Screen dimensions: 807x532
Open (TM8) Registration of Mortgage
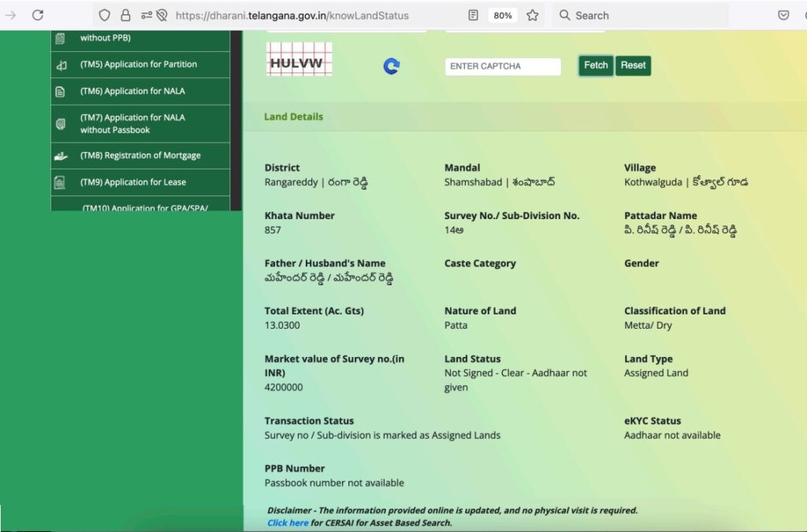coord(140,155)
